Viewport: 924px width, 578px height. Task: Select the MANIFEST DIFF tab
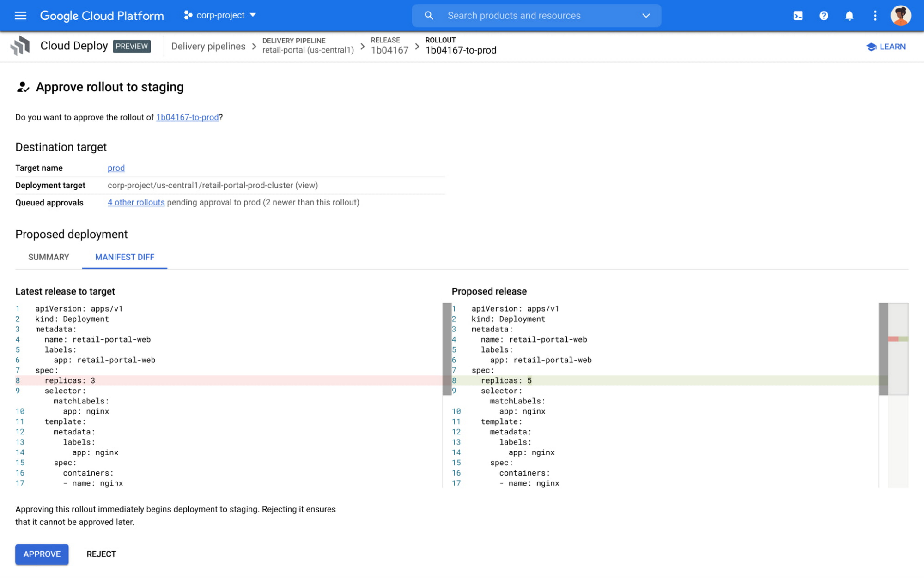pyautogui.click(x=125, y=257)
